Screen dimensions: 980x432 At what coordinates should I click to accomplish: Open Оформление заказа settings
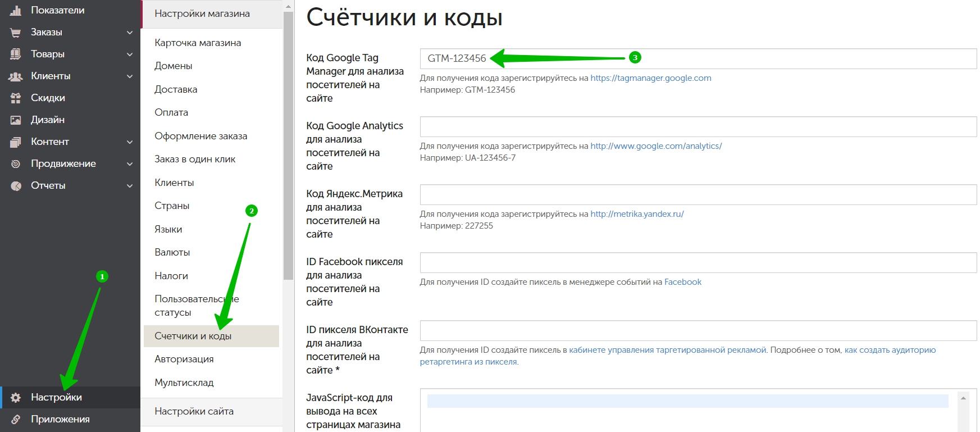pyautogui.click(x=201, y=136)
